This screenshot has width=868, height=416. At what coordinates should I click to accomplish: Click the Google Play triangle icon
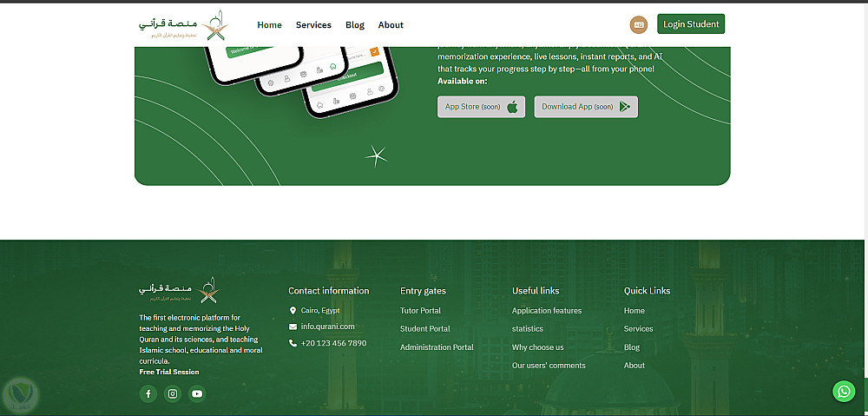625,107
